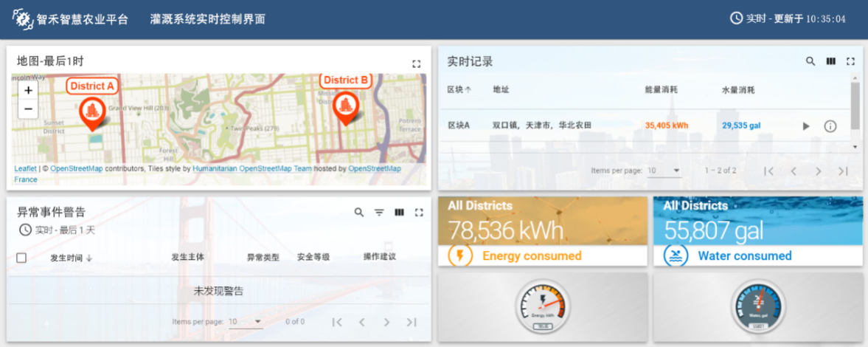Toggle select-all checkbox in alarms table
Screen dimensions: 868x347
pos(21,258)
